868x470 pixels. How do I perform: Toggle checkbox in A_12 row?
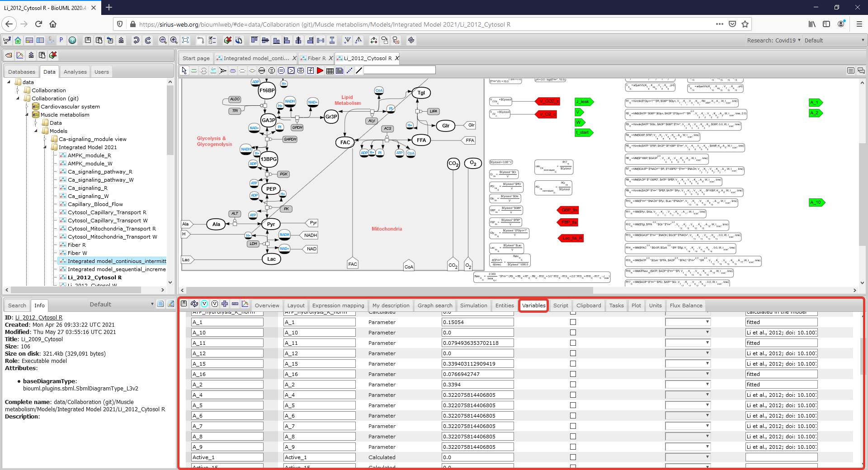tap(573, 353)
